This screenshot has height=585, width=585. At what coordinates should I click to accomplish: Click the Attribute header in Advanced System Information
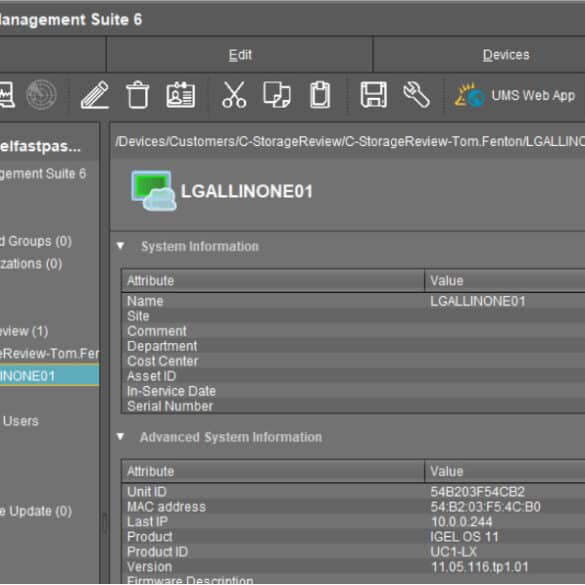[273, 471]
